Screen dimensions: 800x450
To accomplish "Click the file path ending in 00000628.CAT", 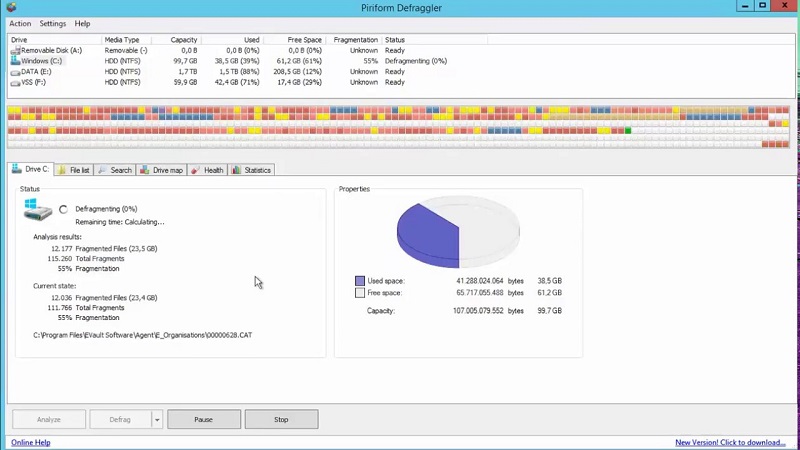I will pos(143,335).
